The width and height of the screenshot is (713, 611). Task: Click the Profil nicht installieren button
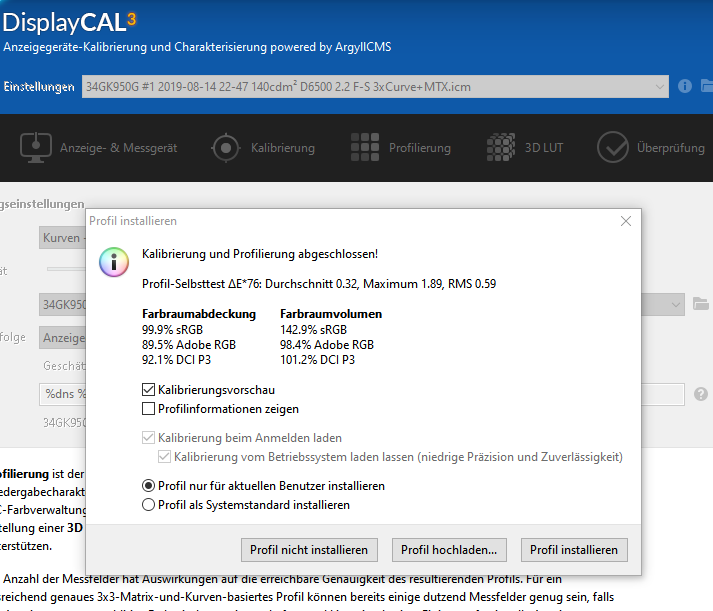click(309, 550)
